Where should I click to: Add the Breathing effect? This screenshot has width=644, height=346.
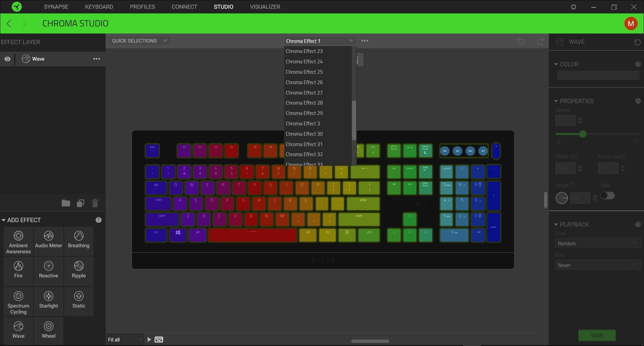[x=79, y=242]
